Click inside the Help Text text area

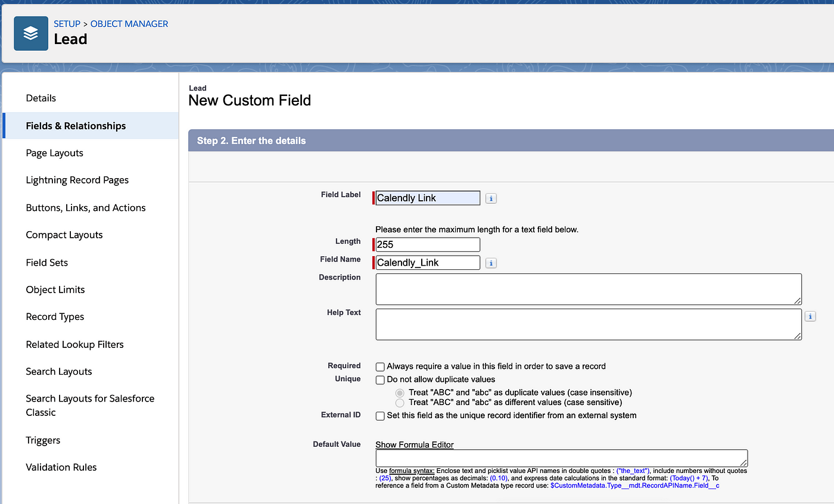click(x=589, y=324)
